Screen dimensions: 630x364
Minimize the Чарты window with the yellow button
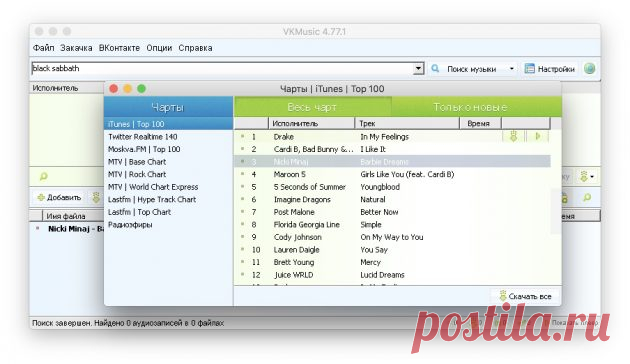[127, 88]
